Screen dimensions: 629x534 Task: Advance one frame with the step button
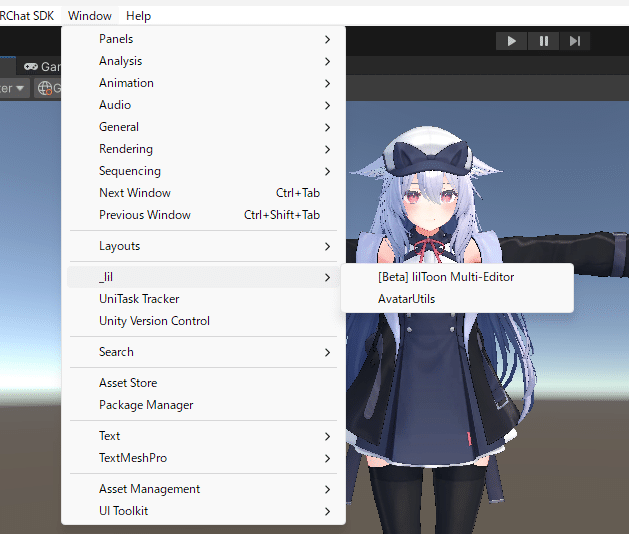tap(575, 41)
